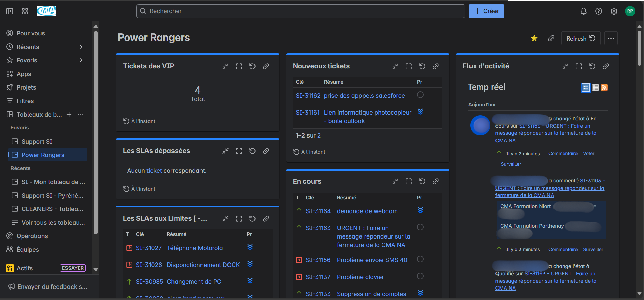Copy link of Nouveaux tickets gadget
The image size is (644, 300).
coord(436,66)
